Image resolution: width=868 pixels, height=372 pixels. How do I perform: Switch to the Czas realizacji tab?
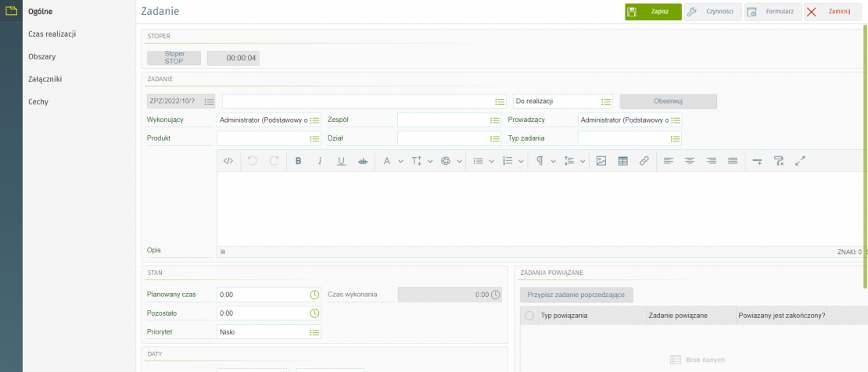click(x=52, y=34)
